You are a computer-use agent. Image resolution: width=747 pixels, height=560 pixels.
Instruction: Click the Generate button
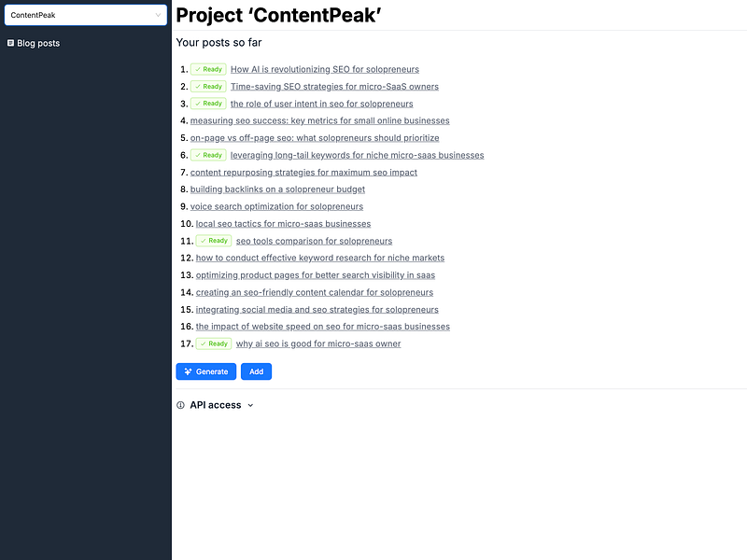point(205,371)
